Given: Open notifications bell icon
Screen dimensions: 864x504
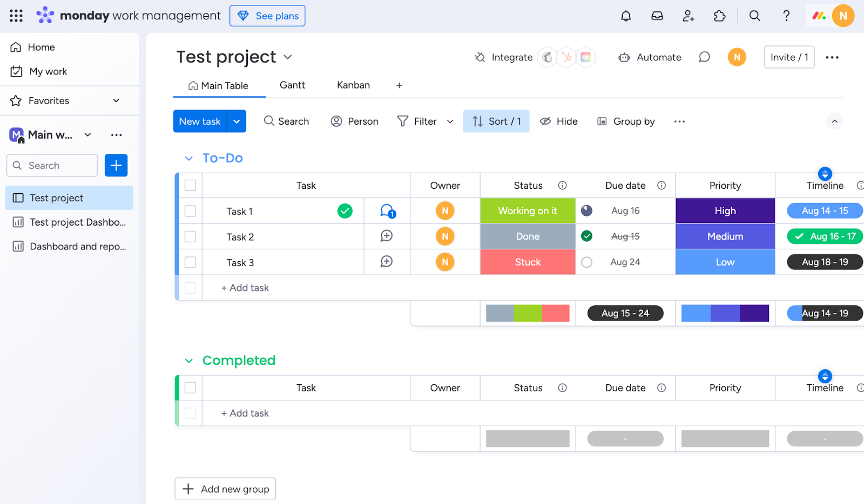Looking at the screenshot, I should pyautogui.click(x=626, y=16).
